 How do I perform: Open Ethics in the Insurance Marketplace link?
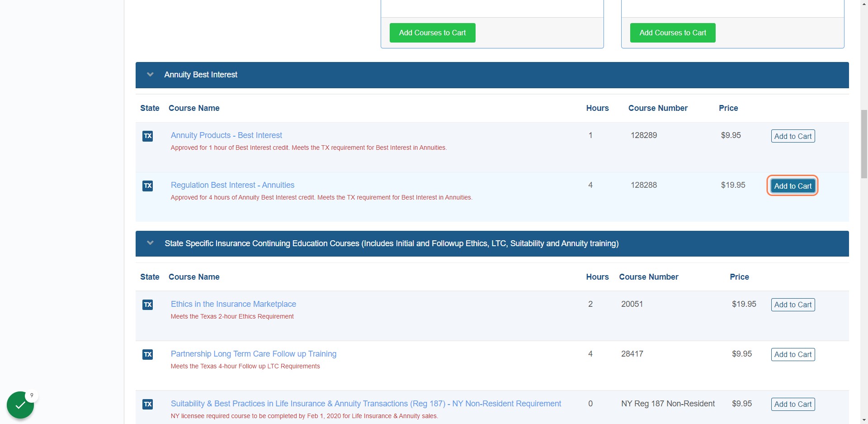233,304
